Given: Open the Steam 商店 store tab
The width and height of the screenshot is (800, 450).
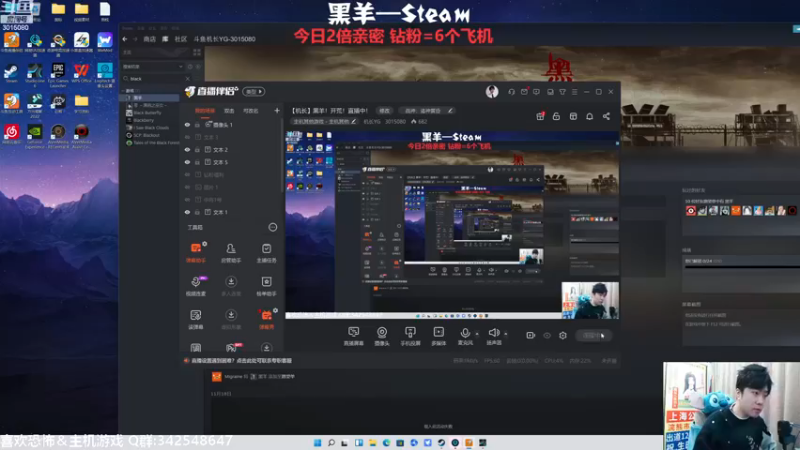Looking at the screenshot, I should click(x=149, y=39).
